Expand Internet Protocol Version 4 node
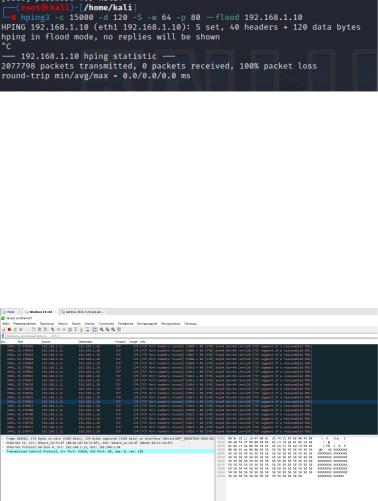Image resolution: width=378 pixels, height=501 pixels. tap(3, 447)
